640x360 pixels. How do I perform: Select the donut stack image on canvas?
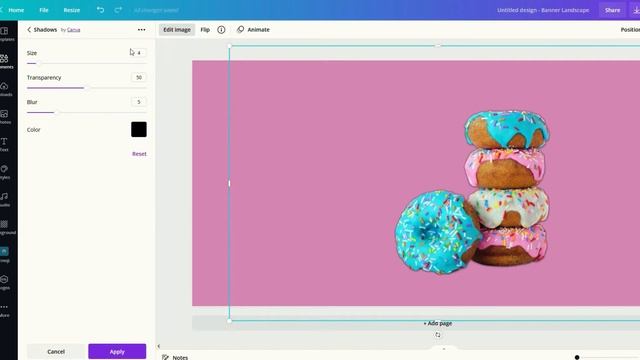(x=472, y=192)
